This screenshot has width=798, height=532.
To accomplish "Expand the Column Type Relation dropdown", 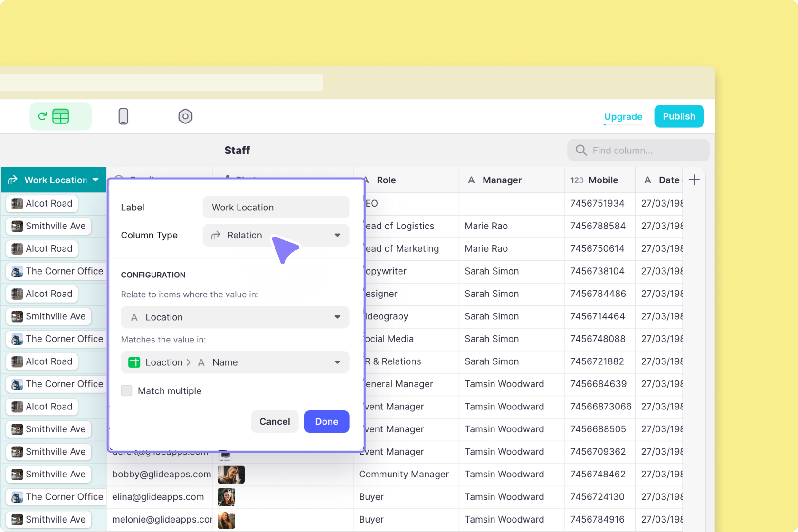I will click(x=337, y=235).
